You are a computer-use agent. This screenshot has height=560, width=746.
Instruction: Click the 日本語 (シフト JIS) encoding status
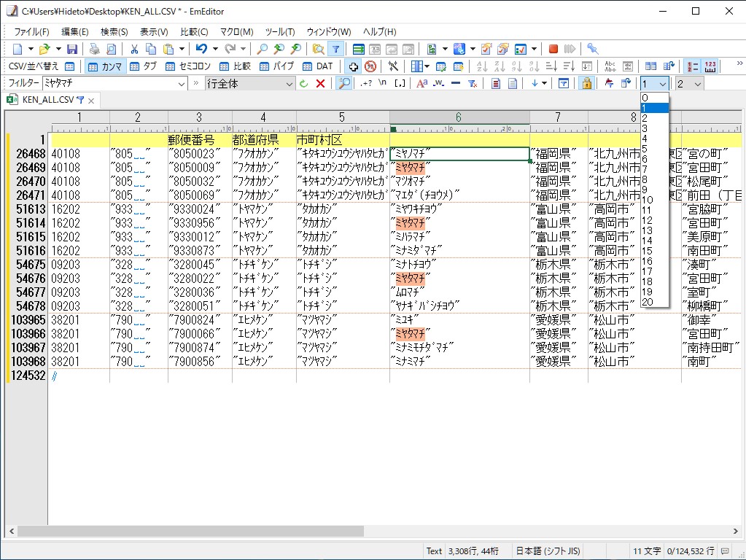tap(548, 551)
